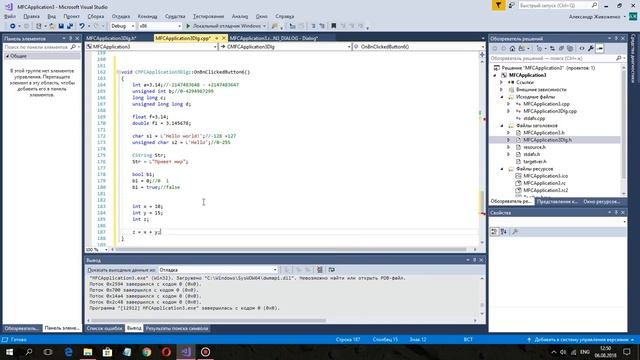
Task: Toggle word wrap in Output panel
Action: [x=331, y=270]
